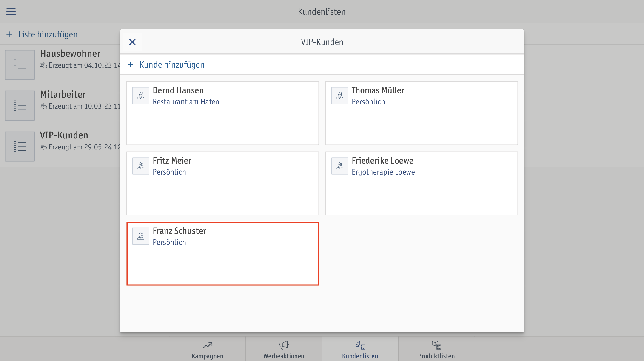Screen dimensions: 644x361
Task: Click Friederike Loewe's customer avatar icon
Action: point(340,166)
